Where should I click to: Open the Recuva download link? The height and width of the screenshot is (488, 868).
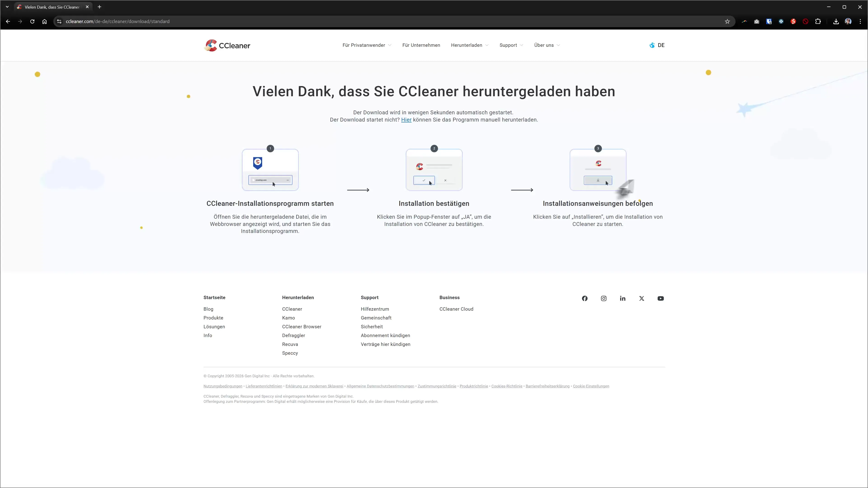290,344
